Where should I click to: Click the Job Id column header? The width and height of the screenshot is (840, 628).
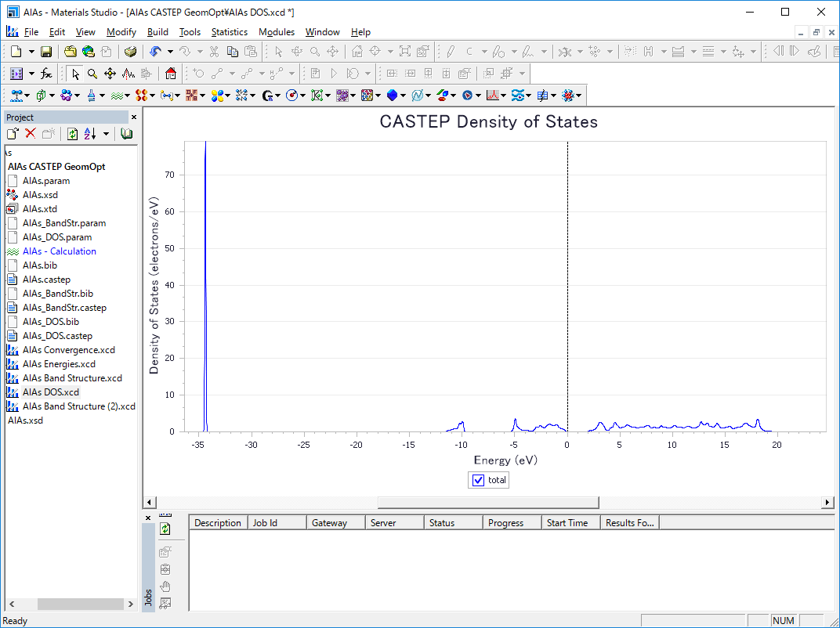[x=265, y=523]
